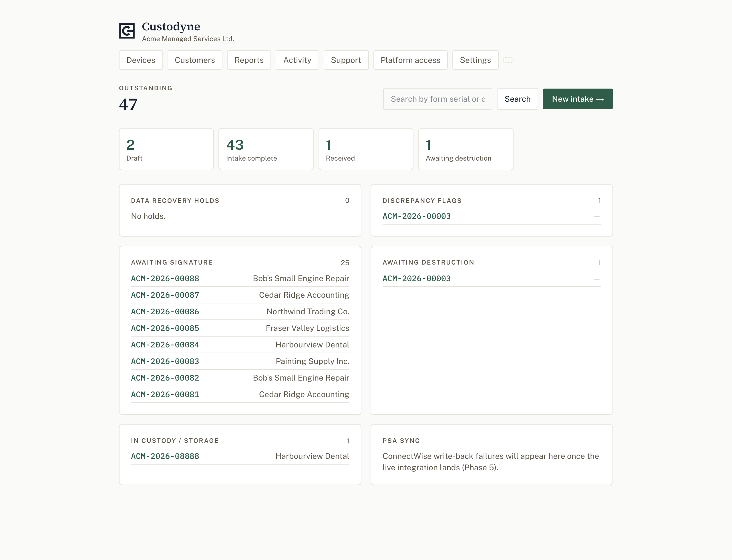The image size is (732, 560).
Task: Click Bob's Small Engine Repair on 00082 row
Action: 301,378
